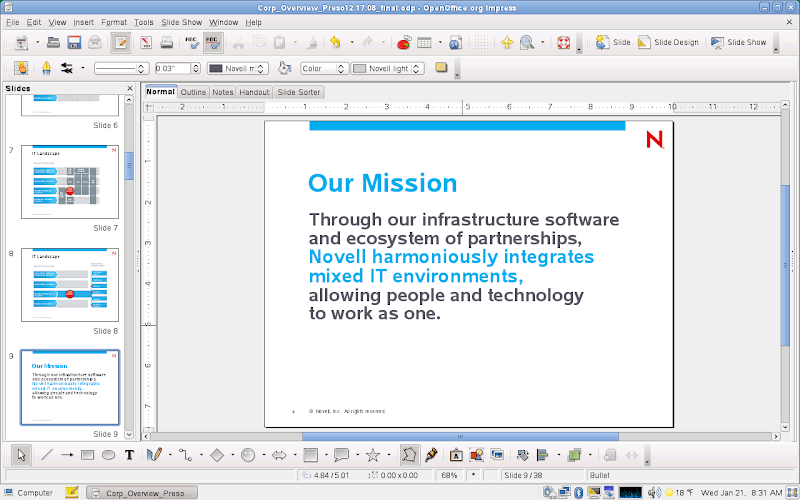This screenshot has height=500, width=800.
Task: Choose the Connector tool
Action: (186, 455)
